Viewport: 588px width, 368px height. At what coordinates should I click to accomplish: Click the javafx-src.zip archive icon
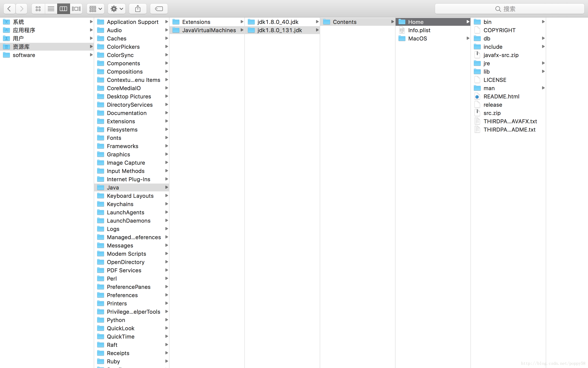tap(477, 55)
